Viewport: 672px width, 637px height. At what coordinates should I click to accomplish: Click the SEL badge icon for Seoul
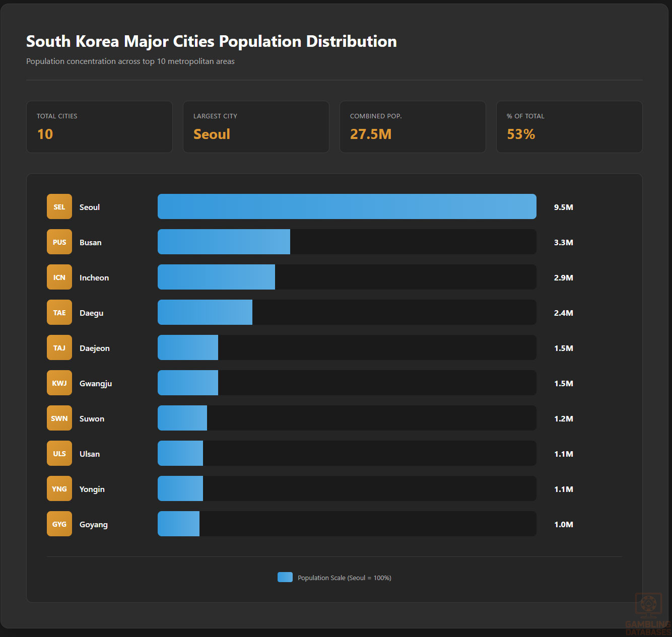click(59, 206)
